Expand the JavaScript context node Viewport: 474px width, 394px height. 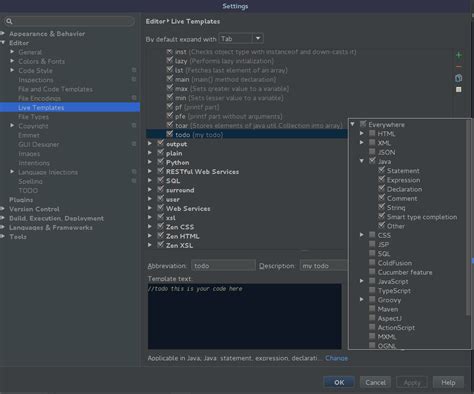click(362, 281)
